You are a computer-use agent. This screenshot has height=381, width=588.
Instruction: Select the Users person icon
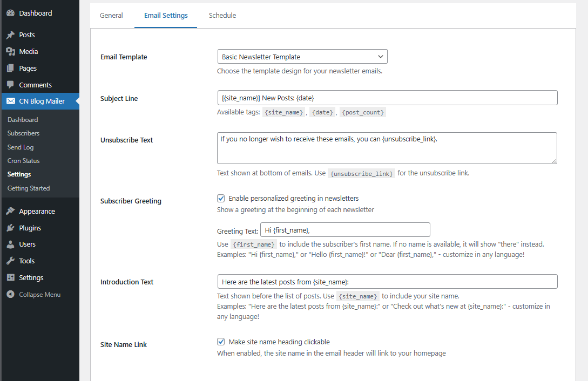[11, 244]
